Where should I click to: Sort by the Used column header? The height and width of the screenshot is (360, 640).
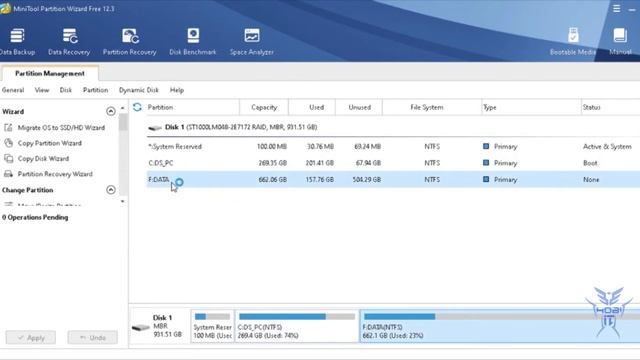click(312, 107)
